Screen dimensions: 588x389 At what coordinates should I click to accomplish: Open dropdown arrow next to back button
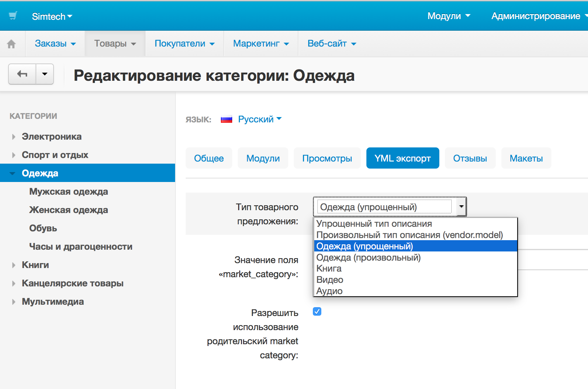(45, 74)
